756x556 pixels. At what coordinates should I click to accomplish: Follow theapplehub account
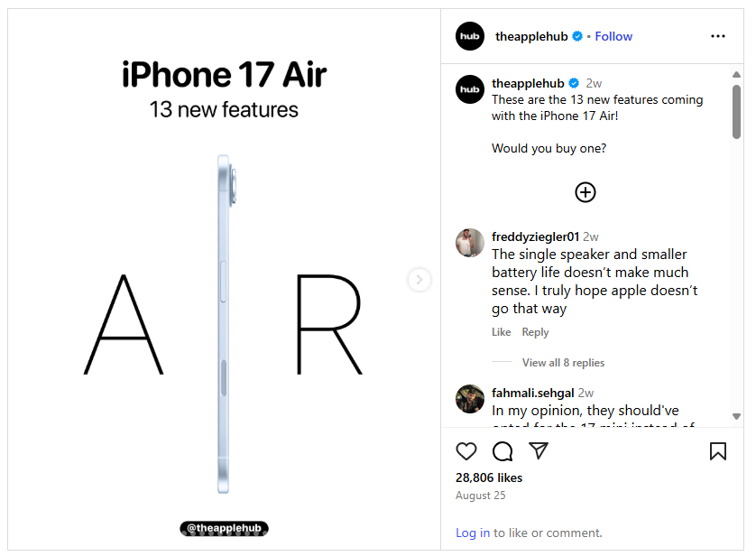(613, 37)
